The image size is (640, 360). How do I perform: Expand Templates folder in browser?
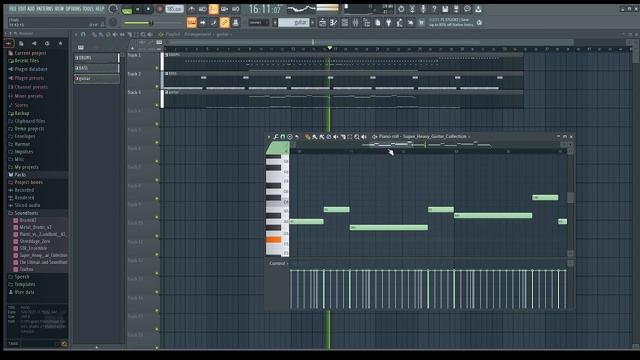coord(24,284)
